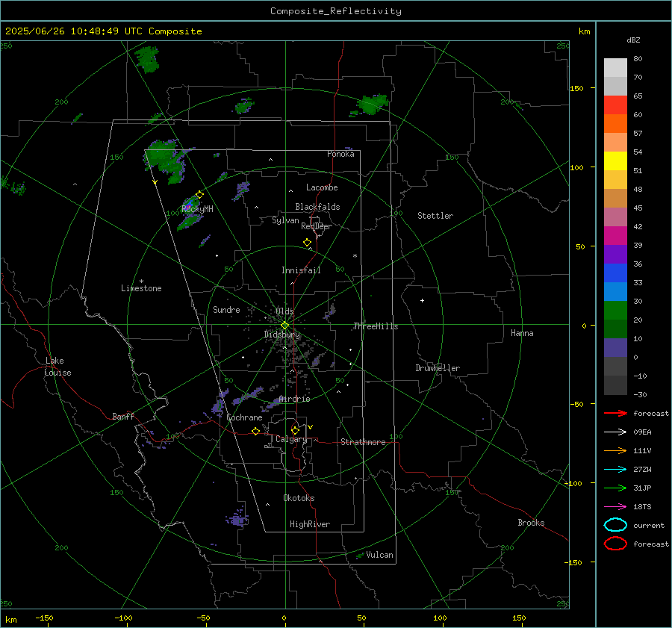Click the Calgary city label
Viewport: 672px width, 628px height.
point(291,439)
